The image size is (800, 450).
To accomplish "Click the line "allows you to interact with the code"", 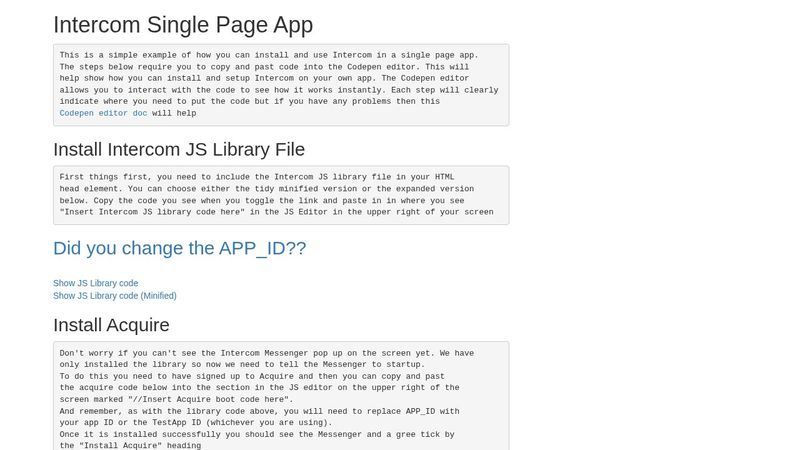I will point(278,90).
